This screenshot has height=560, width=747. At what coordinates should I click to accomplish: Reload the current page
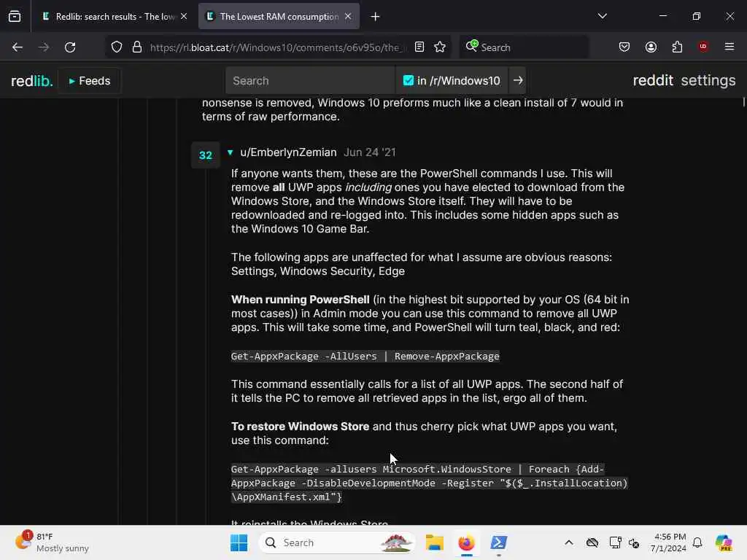[70, 47]
